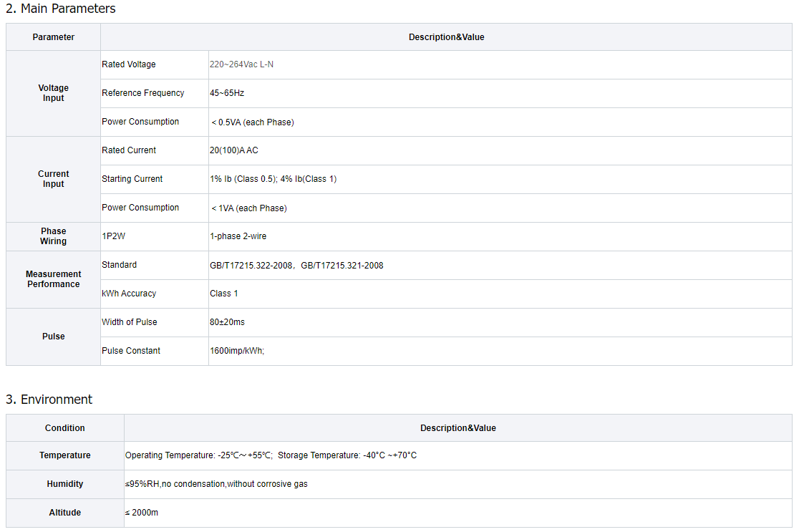
Task: Select the 'Measurement Performance' header cell
Action: 54,279
